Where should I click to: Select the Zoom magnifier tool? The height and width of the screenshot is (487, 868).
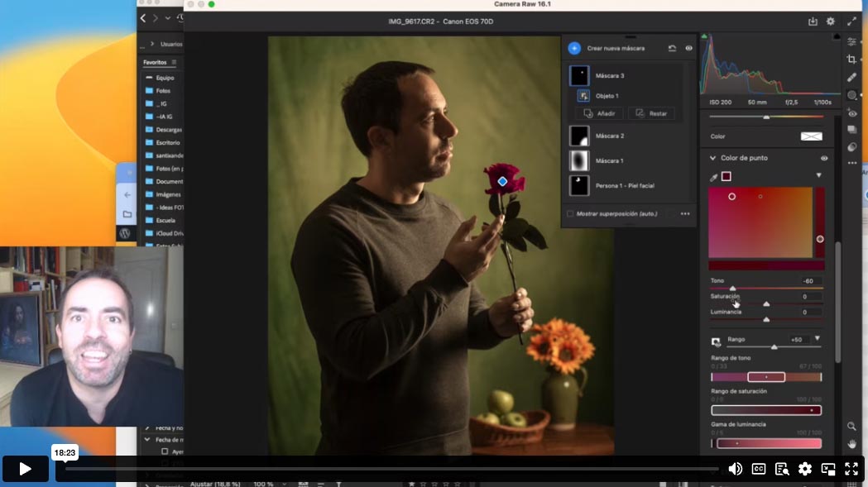coord(851,426)
